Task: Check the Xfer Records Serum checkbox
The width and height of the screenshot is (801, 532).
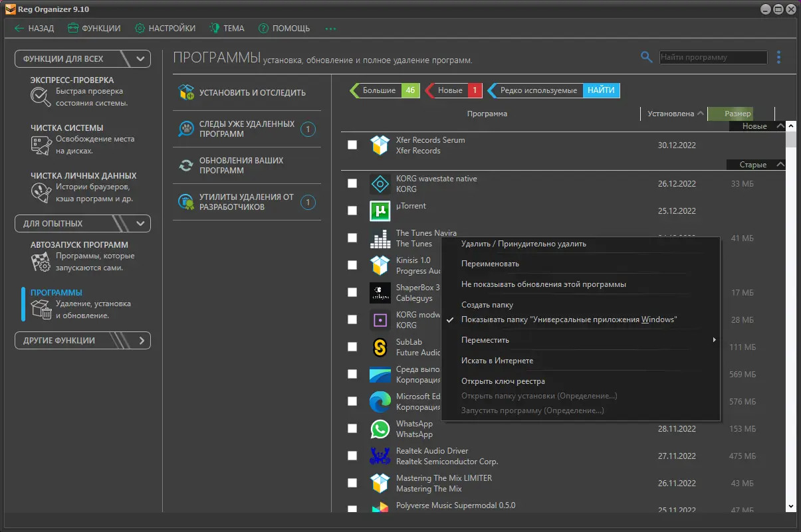Action: (352, 145)
